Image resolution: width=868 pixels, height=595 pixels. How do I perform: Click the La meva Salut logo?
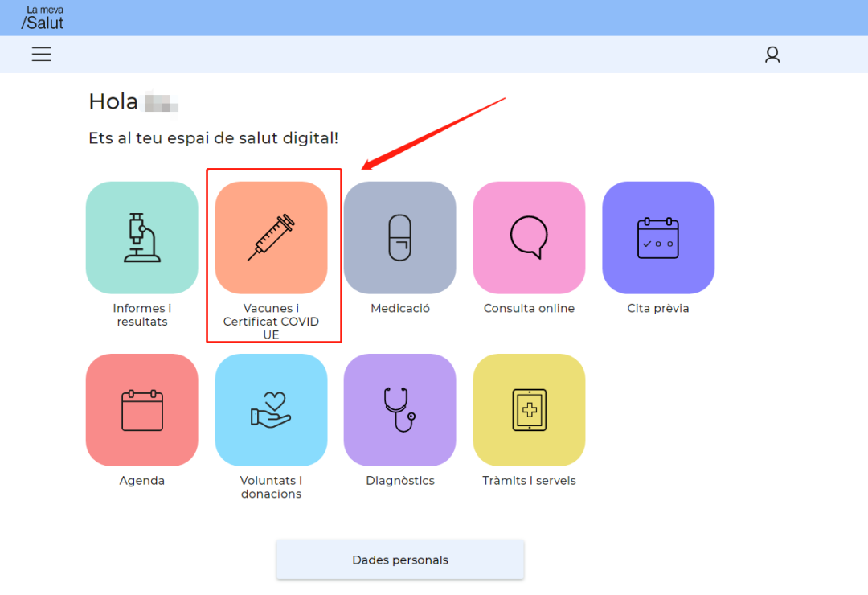point(43,18)
